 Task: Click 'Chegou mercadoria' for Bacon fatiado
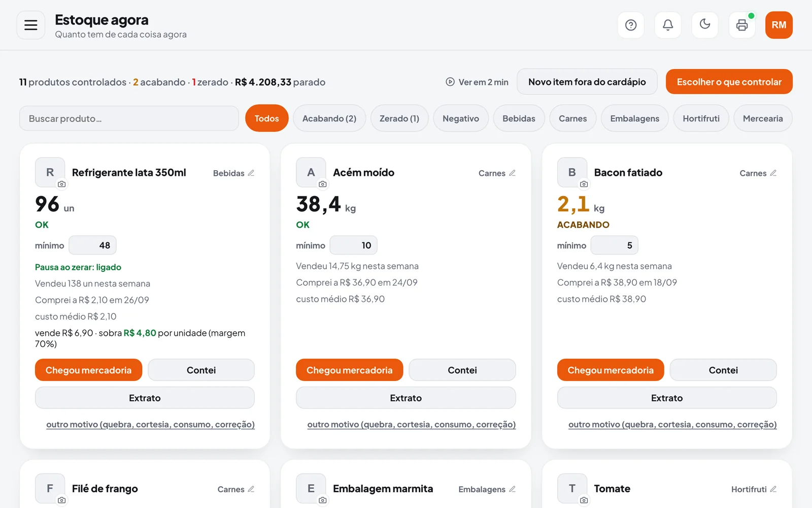pos(611,370)
